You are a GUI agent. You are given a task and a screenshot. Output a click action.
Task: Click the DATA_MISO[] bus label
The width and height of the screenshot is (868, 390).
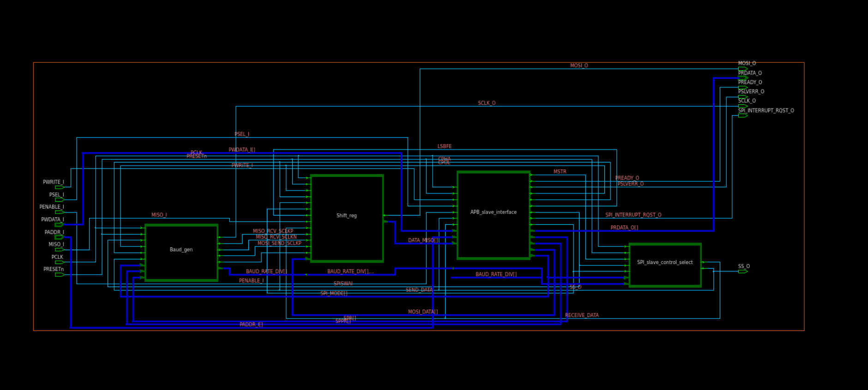tap(424, 240)
